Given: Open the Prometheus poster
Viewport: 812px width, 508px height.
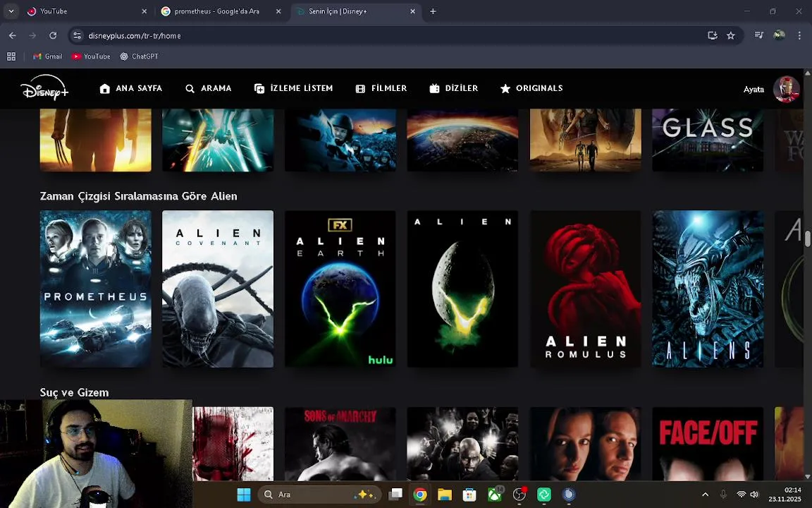Looking at the screenshot, I should pyautogui.click(x=96, y=289).
